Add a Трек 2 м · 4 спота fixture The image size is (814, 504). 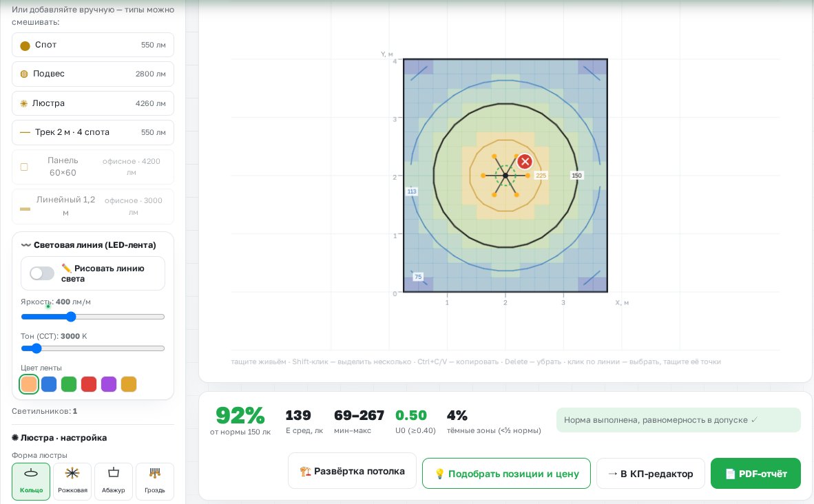(x=93, y=132)
